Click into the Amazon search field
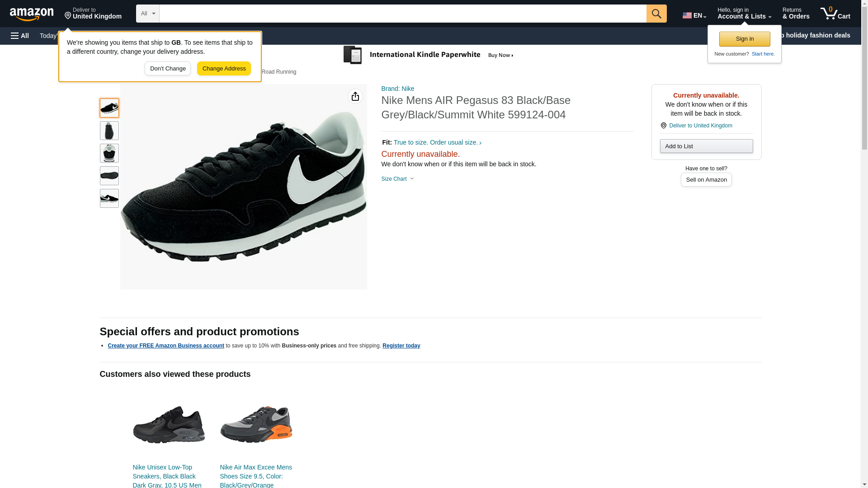The image size is (868, 488). point(402,14)
